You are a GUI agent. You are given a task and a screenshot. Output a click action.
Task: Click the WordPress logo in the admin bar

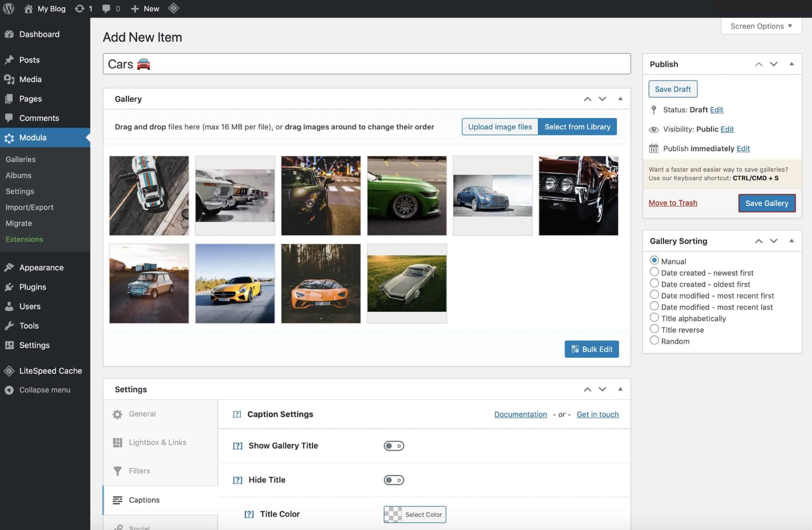(x=8, y=8)
